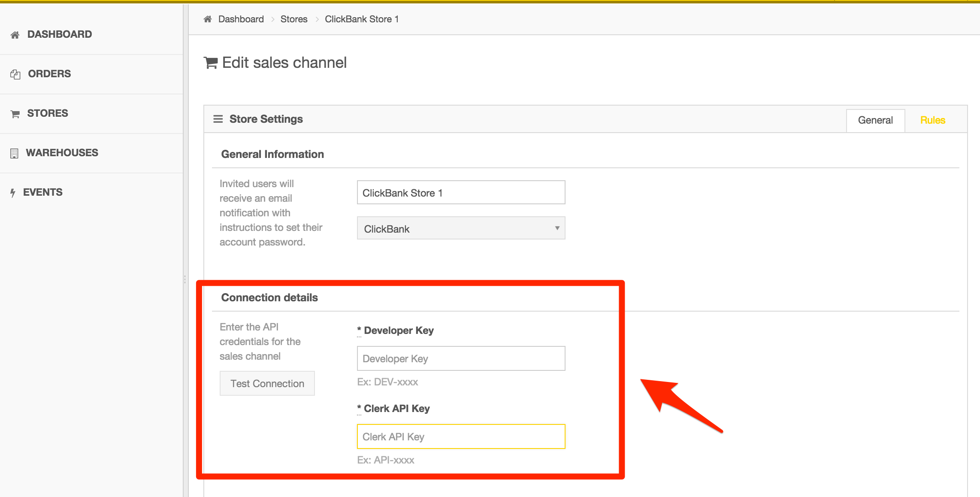Viewport: 980px width, 497px height.
Task: Follow the Stores breadcrumb link
Action: click(x=294, y=19)
